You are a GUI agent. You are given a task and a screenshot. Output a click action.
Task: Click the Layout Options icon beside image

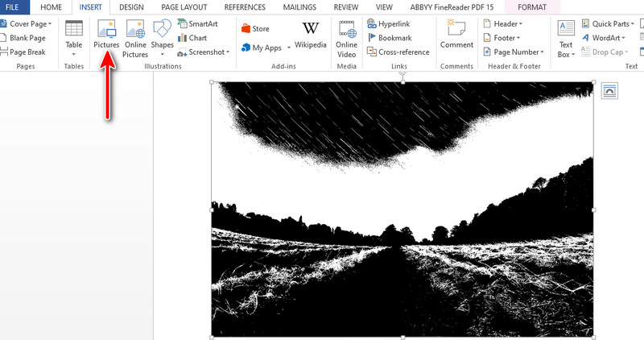click(x=609, y=90)
